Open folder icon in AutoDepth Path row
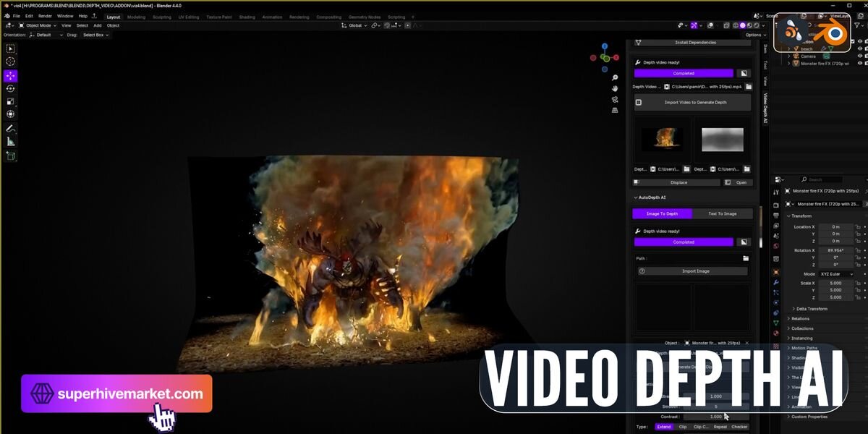 [x=746, y=258]
